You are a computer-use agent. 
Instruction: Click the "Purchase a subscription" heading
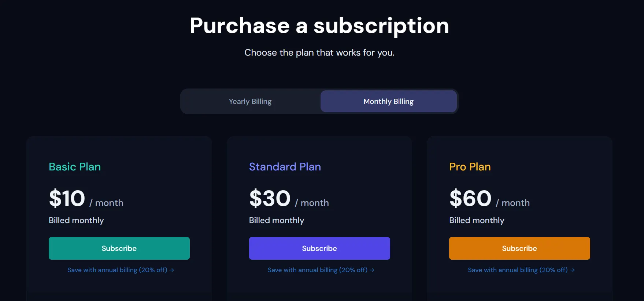coord(319,26)
